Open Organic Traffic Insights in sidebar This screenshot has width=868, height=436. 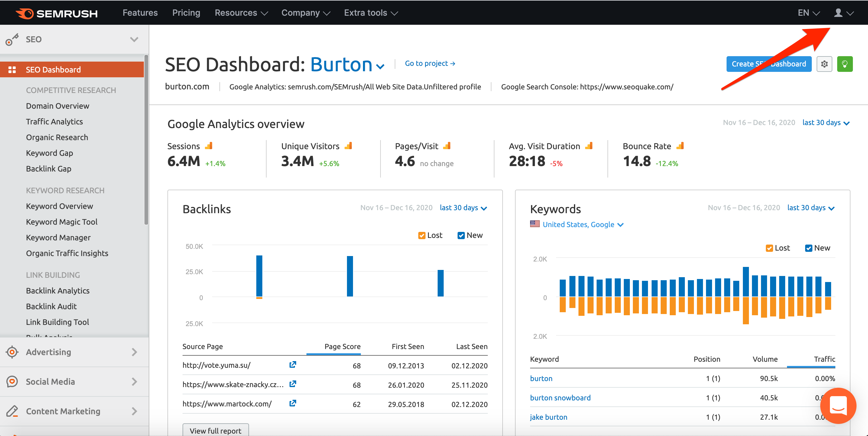(67, 253)
